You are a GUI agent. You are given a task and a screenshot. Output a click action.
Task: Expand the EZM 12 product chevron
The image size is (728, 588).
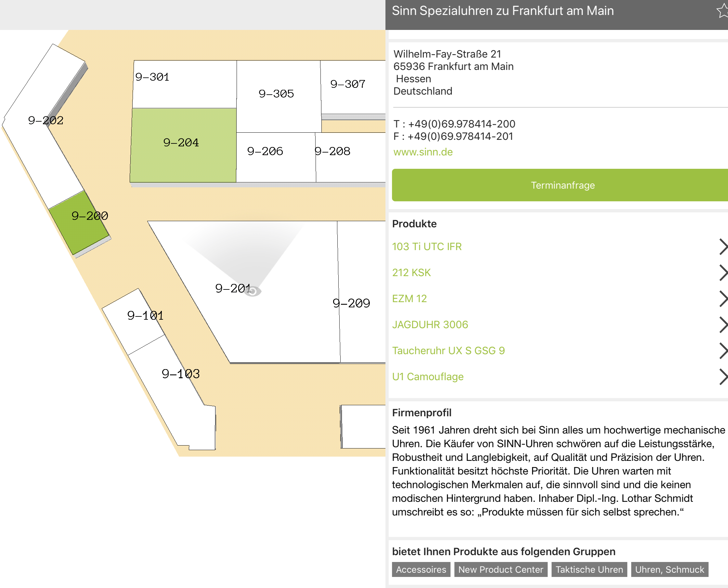(x=722, y=299)
